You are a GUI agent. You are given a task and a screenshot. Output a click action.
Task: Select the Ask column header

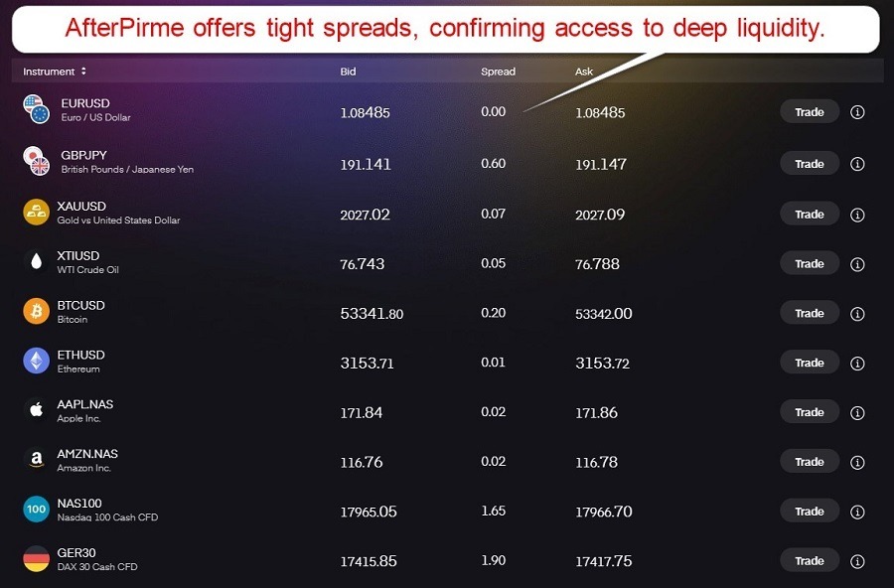pyautogui.click(x=583, y=71)
